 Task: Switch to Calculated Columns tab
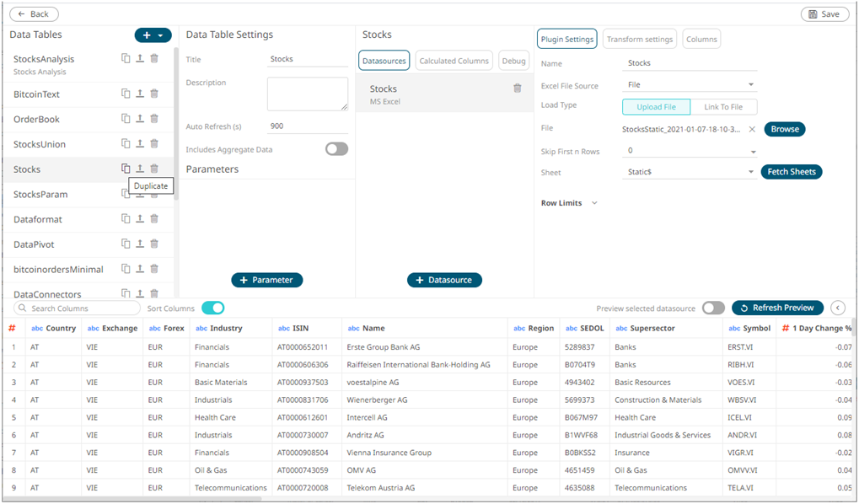(454, 61)
